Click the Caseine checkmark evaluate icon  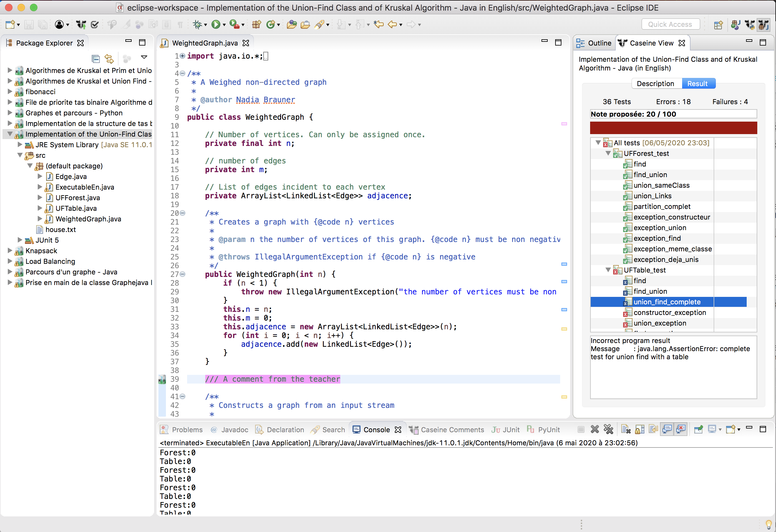pos(95,24)
